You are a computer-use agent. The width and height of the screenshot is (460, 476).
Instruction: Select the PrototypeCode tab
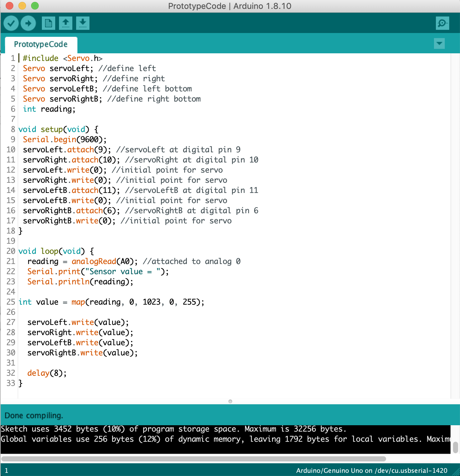coord(41,44)
